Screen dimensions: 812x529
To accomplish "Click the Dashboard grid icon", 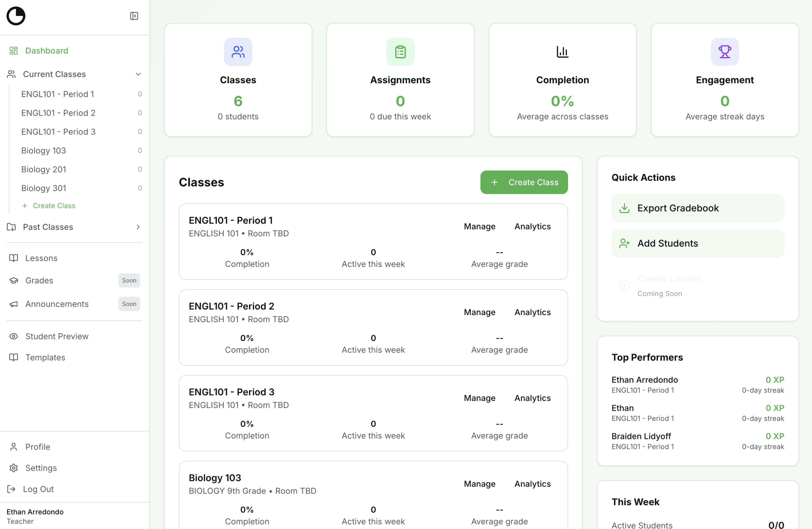I will [13, 51].
